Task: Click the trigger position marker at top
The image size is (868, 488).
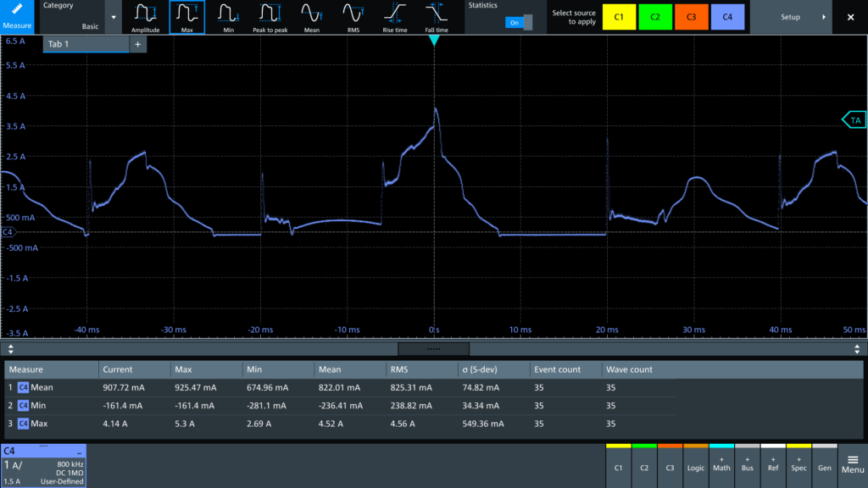Action: [x=434, y=40]
